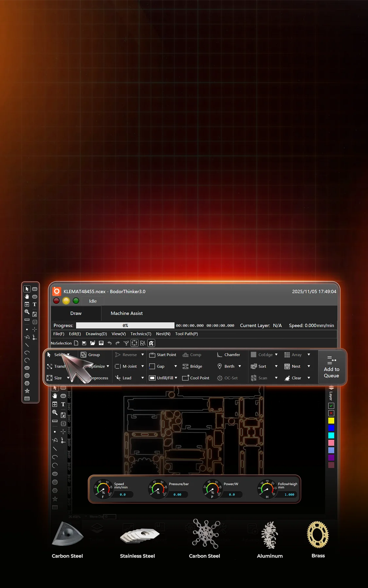Click the save file icon in toolbar
The image size is (368, 588).
[x=101, y=343]
